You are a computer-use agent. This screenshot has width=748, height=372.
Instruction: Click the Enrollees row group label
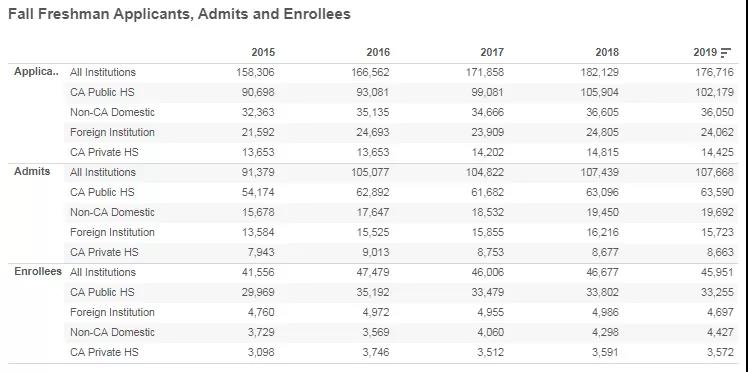[x=38, y=271]
